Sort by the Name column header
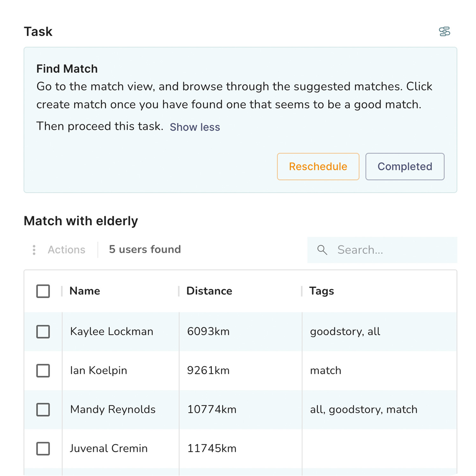 click(x=85, y=291)
